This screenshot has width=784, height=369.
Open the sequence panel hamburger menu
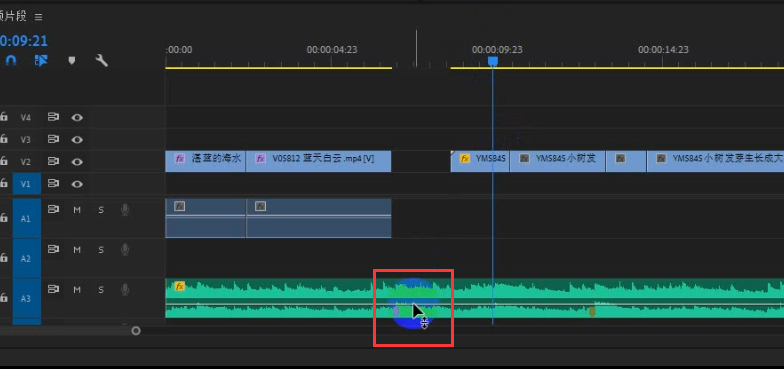(38, 17)
